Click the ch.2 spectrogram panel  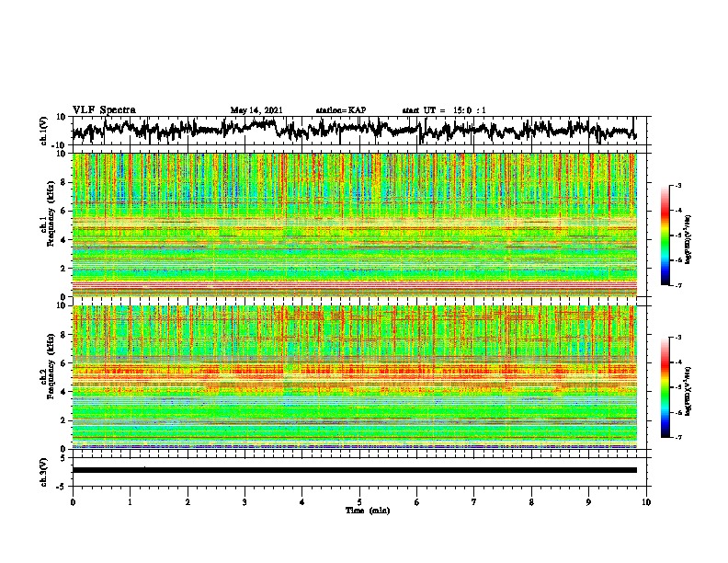tap(355, 377)
